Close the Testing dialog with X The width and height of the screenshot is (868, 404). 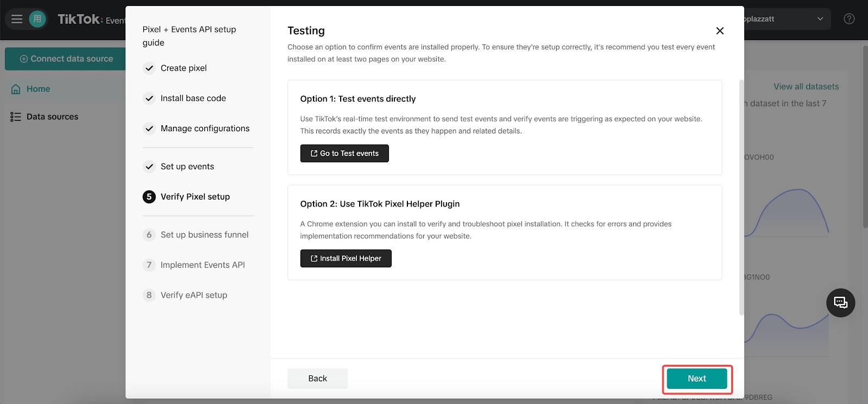coord(720,31)
